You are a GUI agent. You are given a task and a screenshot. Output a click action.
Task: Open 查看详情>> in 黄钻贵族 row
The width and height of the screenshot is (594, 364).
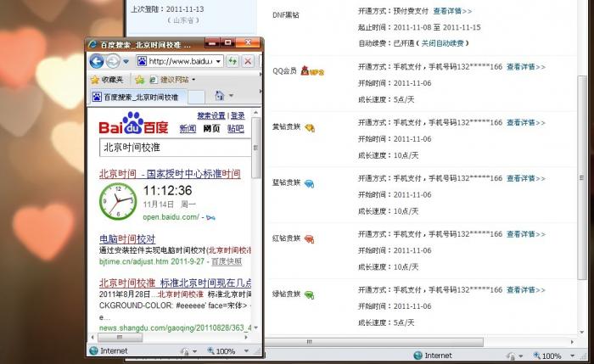tap(526, 122)
